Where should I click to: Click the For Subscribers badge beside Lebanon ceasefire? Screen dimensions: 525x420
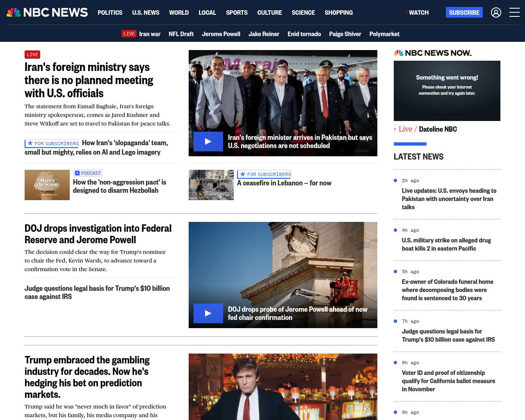[264, 174]
